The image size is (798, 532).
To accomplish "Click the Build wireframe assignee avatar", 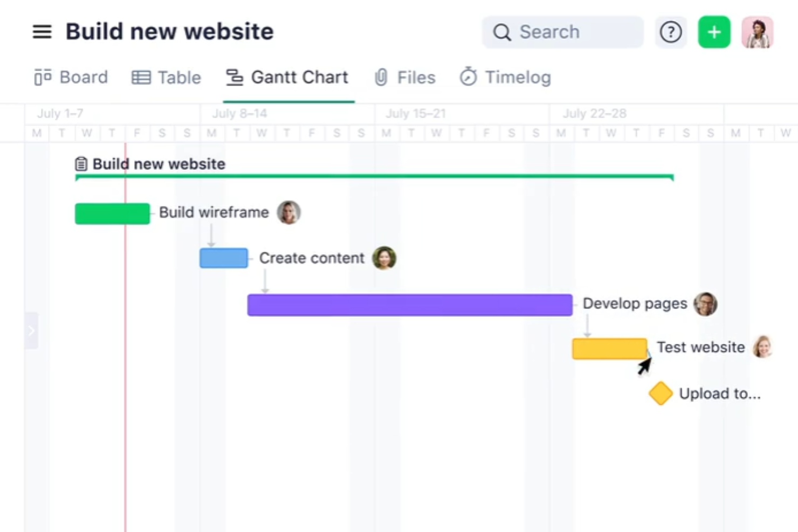I will (x=289, y=212).
